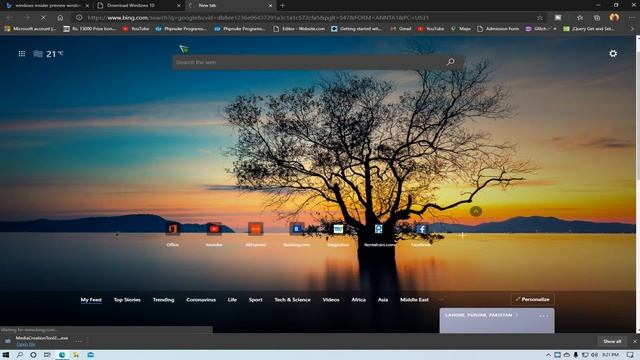Screen dimensions: 640x360
Task: Click Open file under MediaCreationTool download
Action: point(25,344)
